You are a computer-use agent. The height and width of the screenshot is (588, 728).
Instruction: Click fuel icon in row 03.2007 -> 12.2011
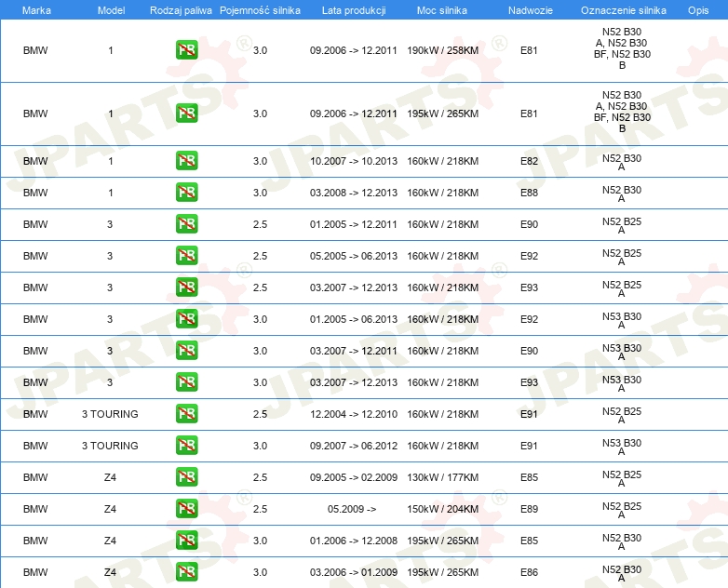[x=186, y=351]
